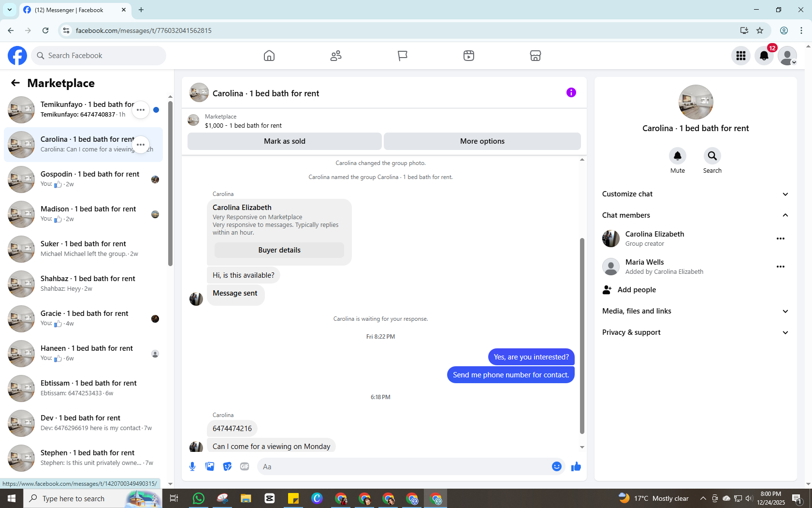The image size is (812, 508).
Task: Open the Marketplace storefront icon
Action: (x=536, y=56)
